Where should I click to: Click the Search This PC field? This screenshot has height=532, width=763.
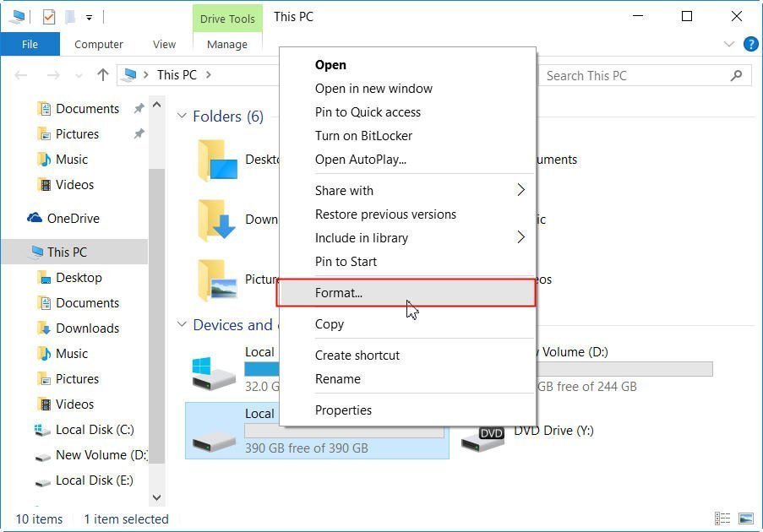click(x=634, y=75)
